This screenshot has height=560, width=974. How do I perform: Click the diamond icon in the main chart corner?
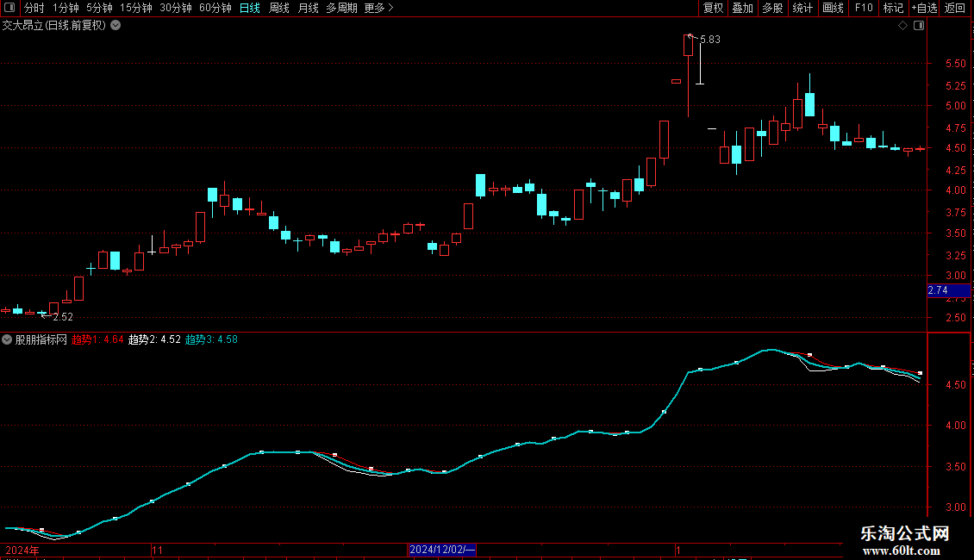(903, 26)
